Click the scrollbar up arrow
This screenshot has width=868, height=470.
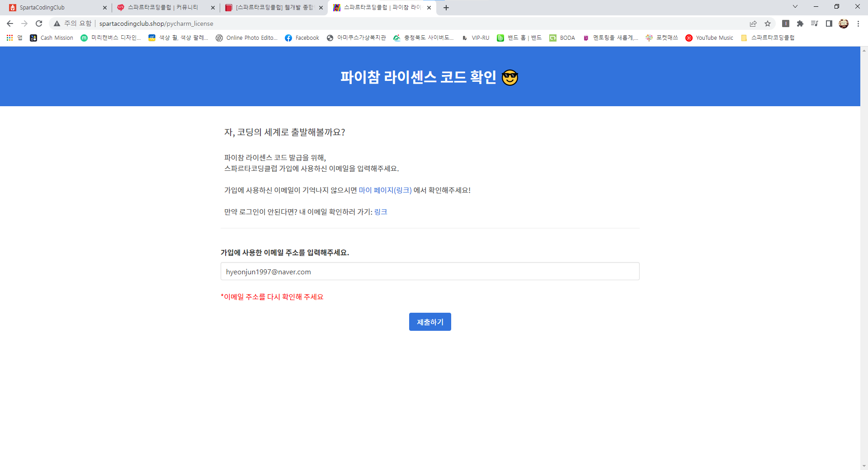[864, 50]
